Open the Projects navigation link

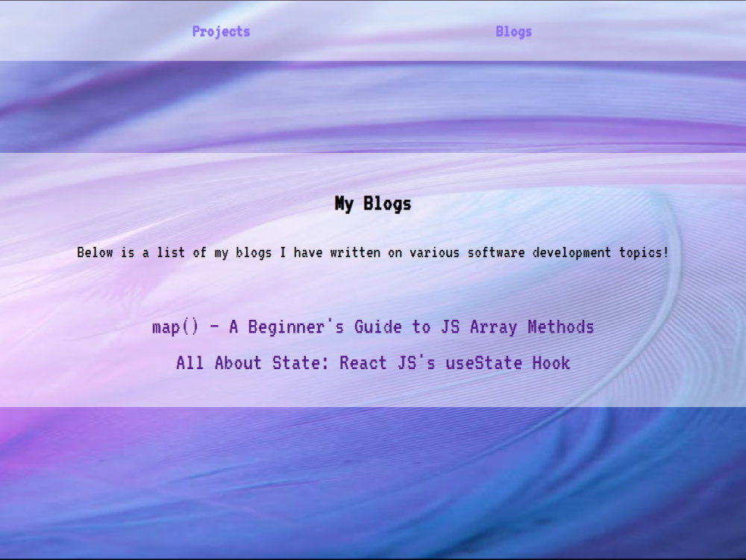tap(221, 31)
